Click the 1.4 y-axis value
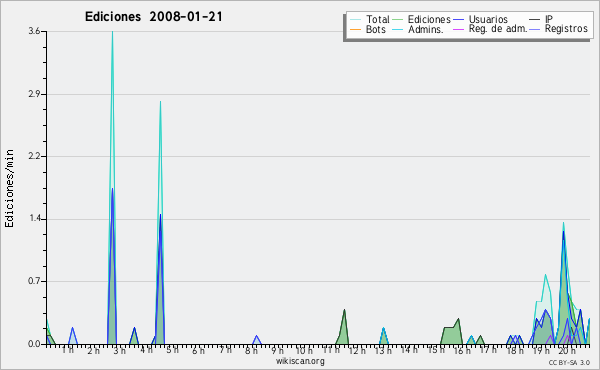This screenshot has height=370, width=600. (x=34, y=219)
